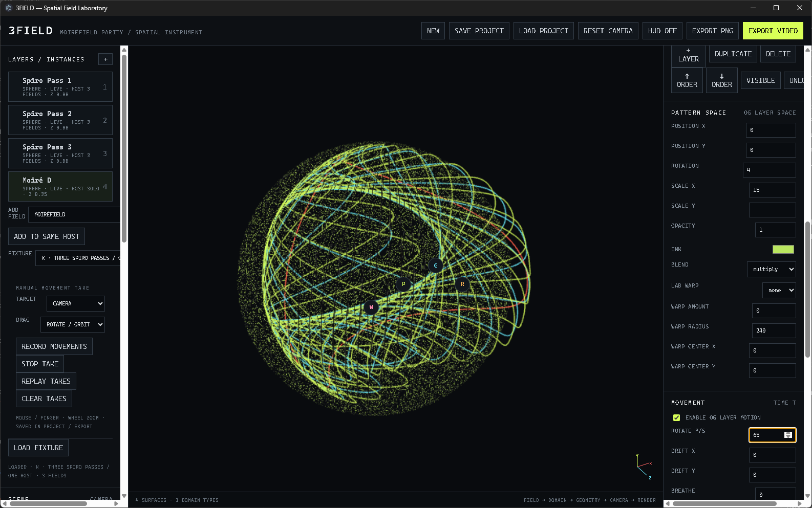812x508 pixels.
Task: Select the P marker on the sphere
Action: (x=403, y=284)
